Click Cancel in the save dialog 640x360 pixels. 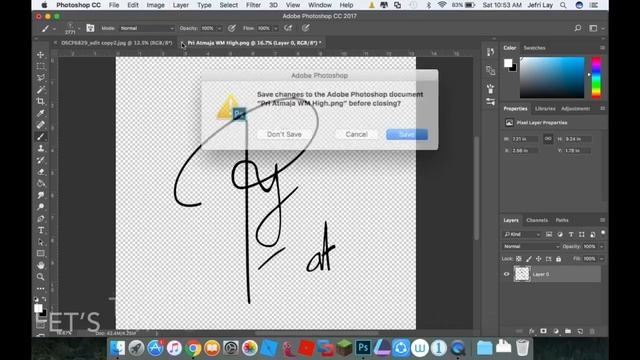[x=356, y=134]
